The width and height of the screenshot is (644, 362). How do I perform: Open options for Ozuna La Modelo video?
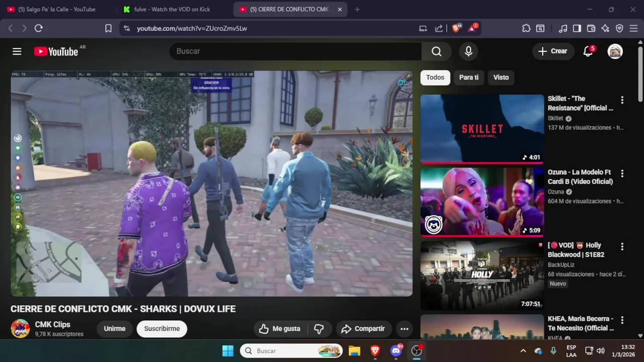622,173
